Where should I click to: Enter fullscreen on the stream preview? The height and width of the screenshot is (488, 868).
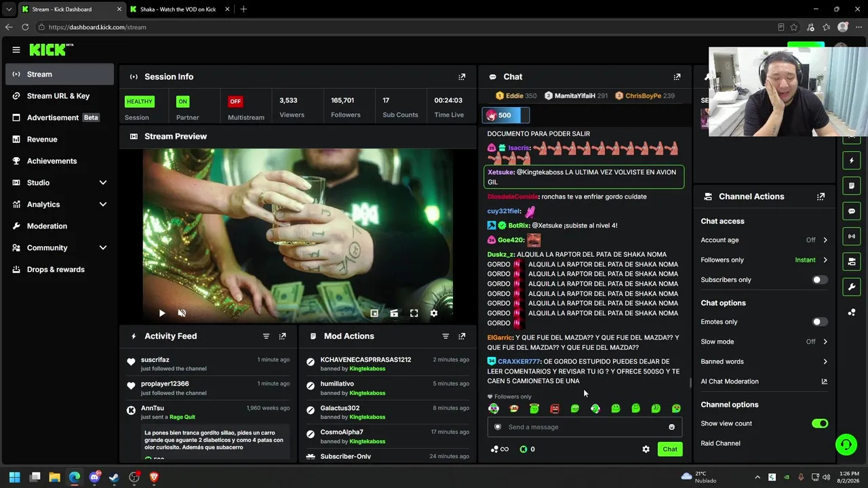(x=414, y=313)
